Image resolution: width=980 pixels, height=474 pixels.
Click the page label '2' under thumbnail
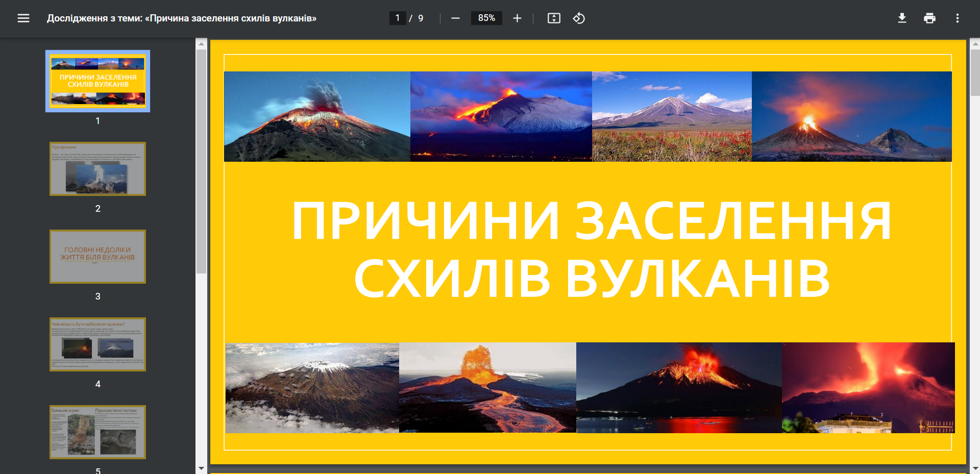pos(98,209)
